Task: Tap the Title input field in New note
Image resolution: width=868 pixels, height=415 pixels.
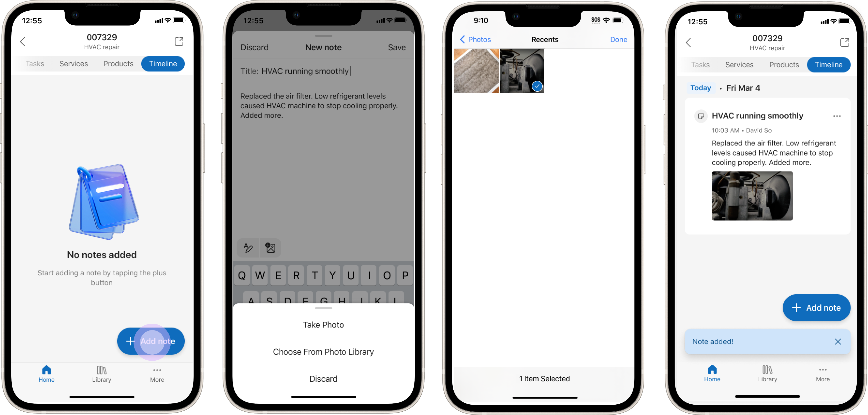Action: tap(323, 71)
